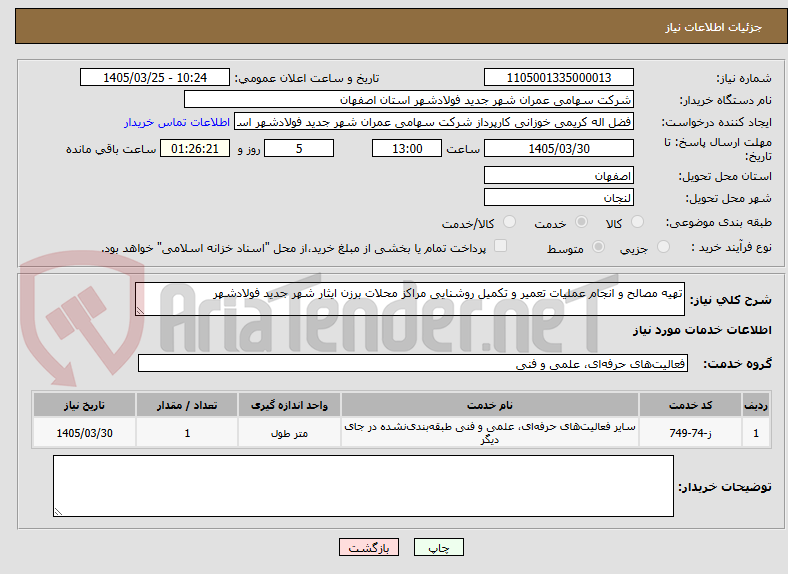Click the service code cell ز-74-749

click(x=691, y=433)
